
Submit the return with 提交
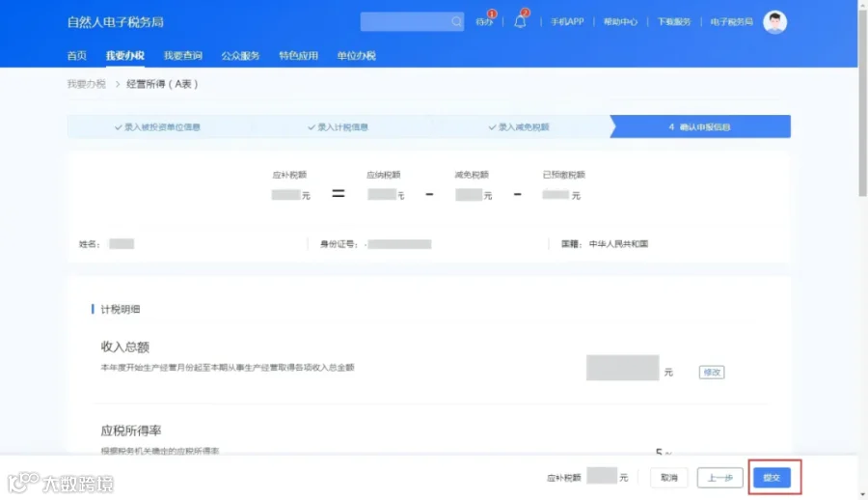point(772,477)
